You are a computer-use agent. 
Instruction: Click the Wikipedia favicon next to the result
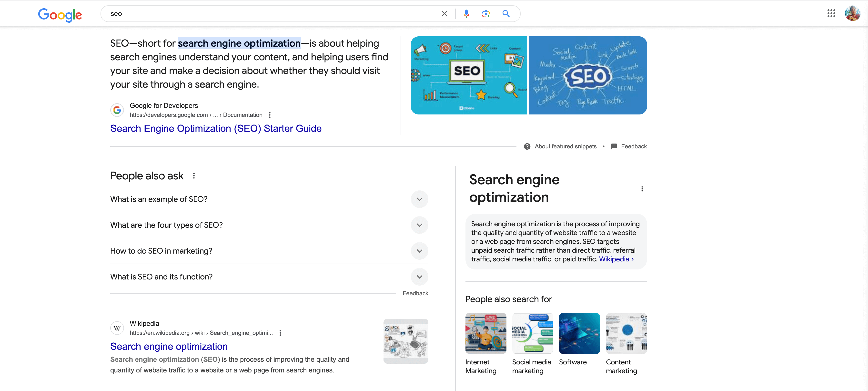[x=117, y=328]
